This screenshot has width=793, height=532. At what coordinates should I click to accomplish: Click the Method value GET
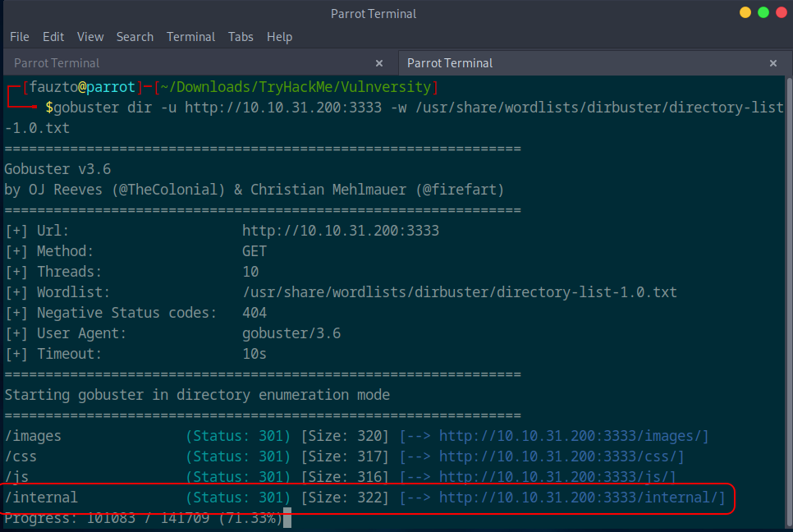pyautogui.click(x=254, y=251)
